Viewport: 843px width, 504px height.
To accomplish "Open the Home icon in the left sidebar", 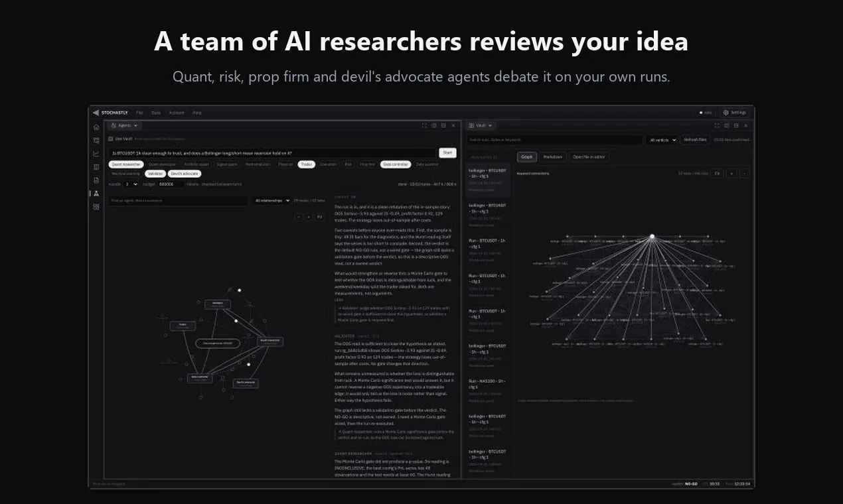I will click(x=96, y=127).
